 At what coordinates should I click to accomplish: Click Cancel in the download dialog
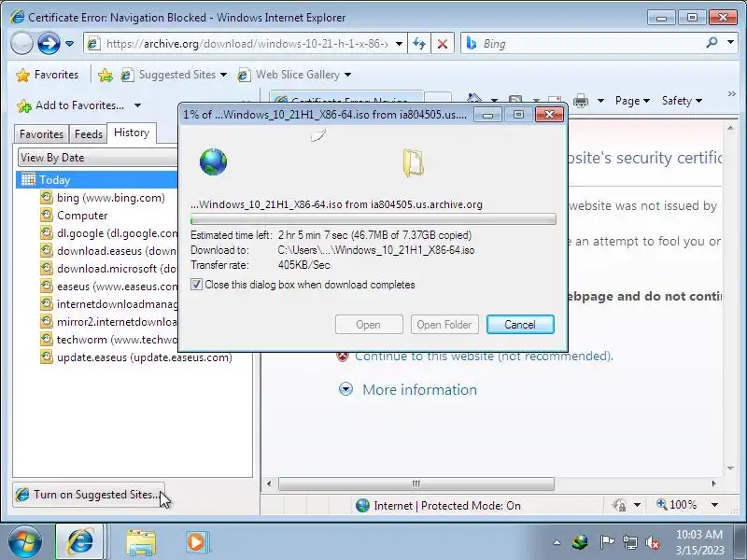pos(520,325)
